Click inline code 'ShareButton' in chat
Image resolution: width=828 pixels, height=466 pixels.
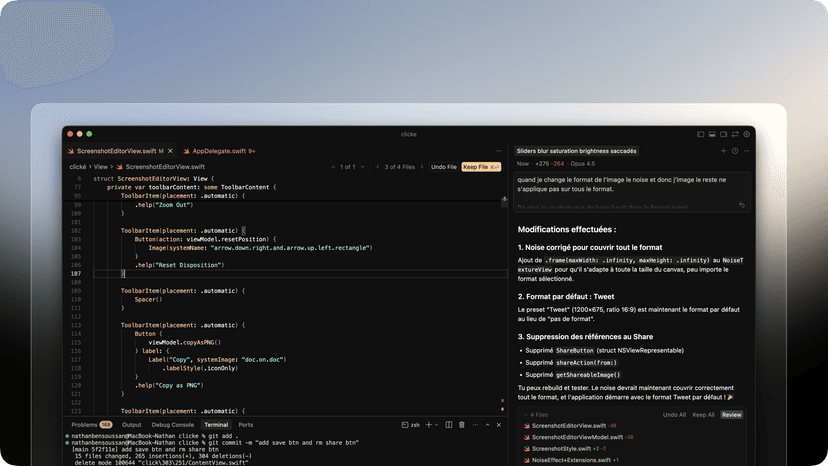coord(575,350)
